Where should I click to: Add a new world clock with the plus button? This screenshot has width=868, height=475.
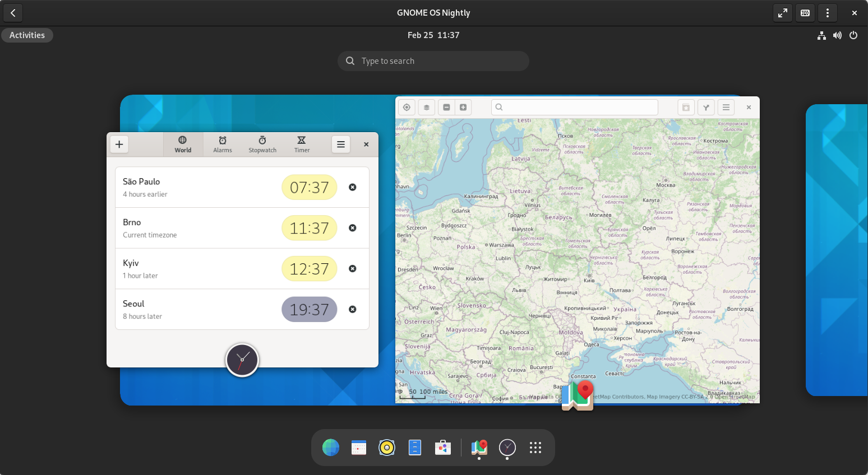click(119, 145)
